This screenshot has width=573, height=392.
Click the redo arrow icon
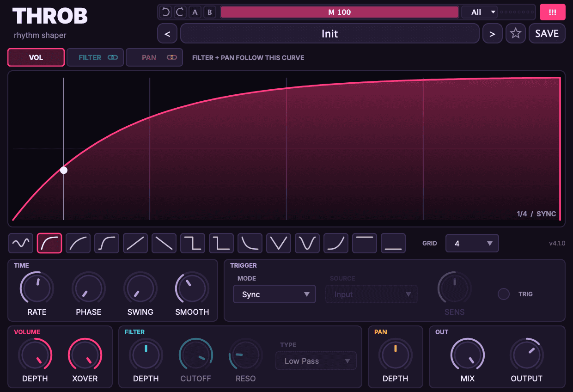coord(180,12)
